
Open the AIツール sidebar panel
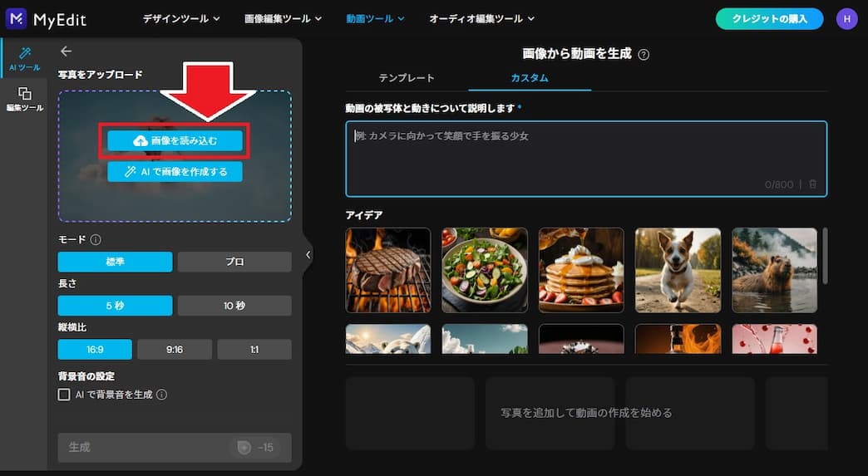[24, 58]
